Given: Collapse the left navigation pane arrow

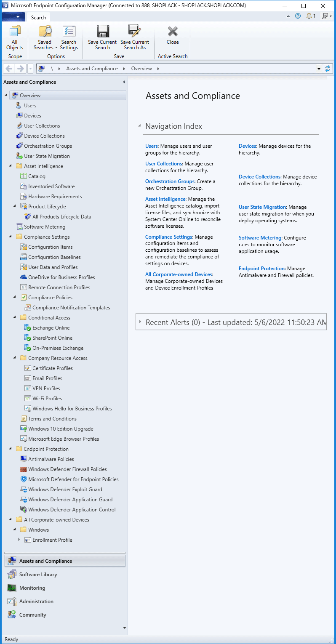Looking at the screenshot, I should coord(124,82).
